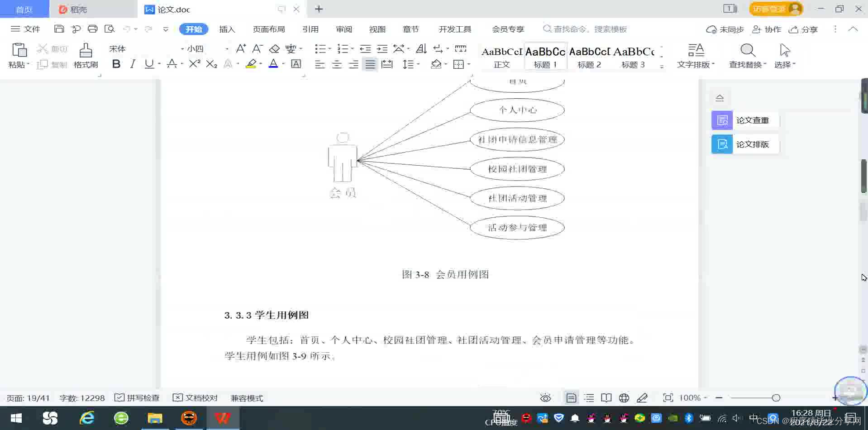The image size is (868, 430).
Task: Toggle Superscript X² formatting
Action: 195,64
